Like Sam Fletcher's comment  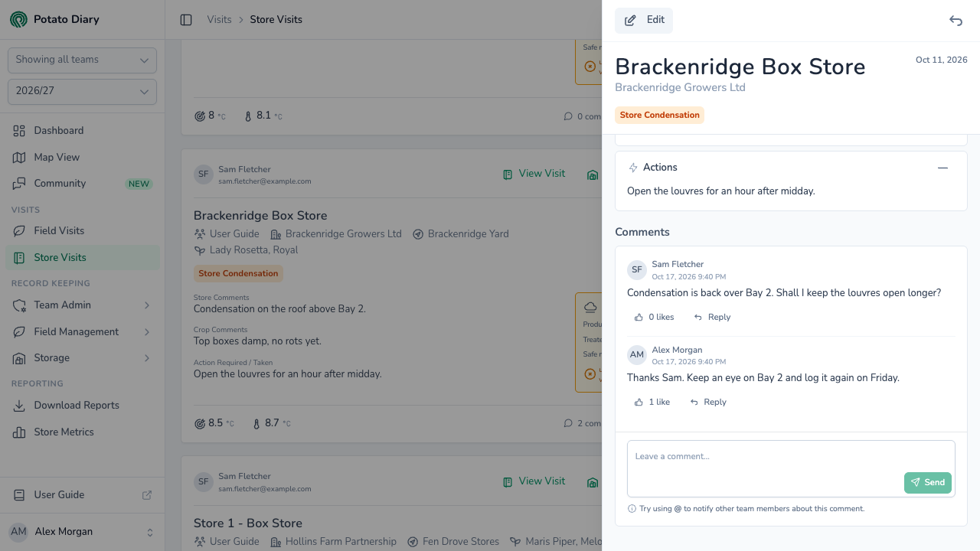point(654,317)
